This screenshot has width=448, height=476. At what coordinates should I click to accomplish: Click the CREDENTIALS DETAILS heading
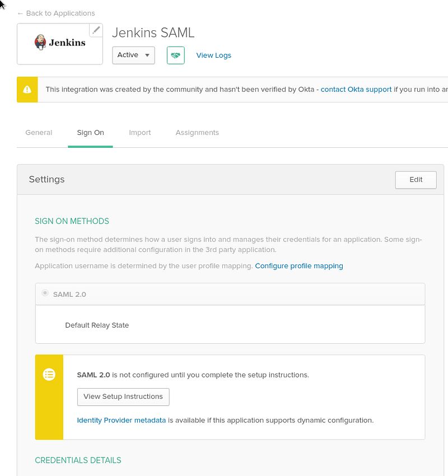(x=78, y=460)
